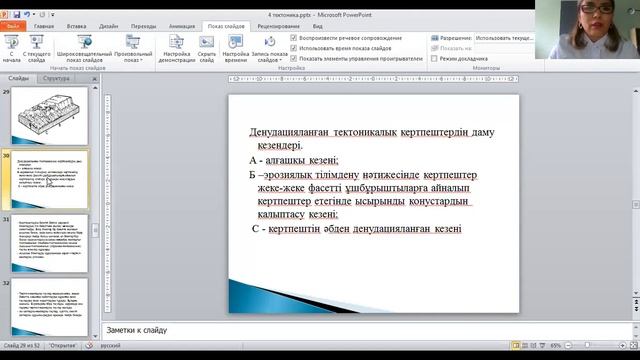Click zoom percentage 69% button
Image resolution: width=640 pixels, height=360 pixels.
556,345
